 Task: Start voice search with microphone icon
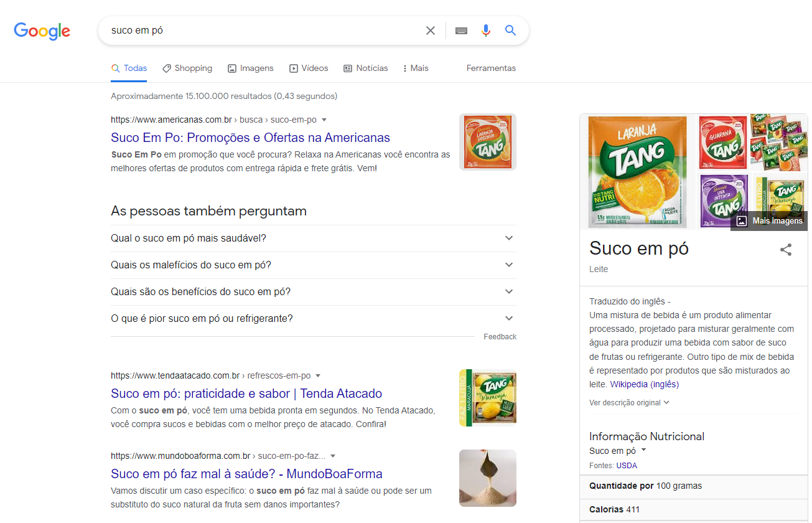(x=486, y=31)
